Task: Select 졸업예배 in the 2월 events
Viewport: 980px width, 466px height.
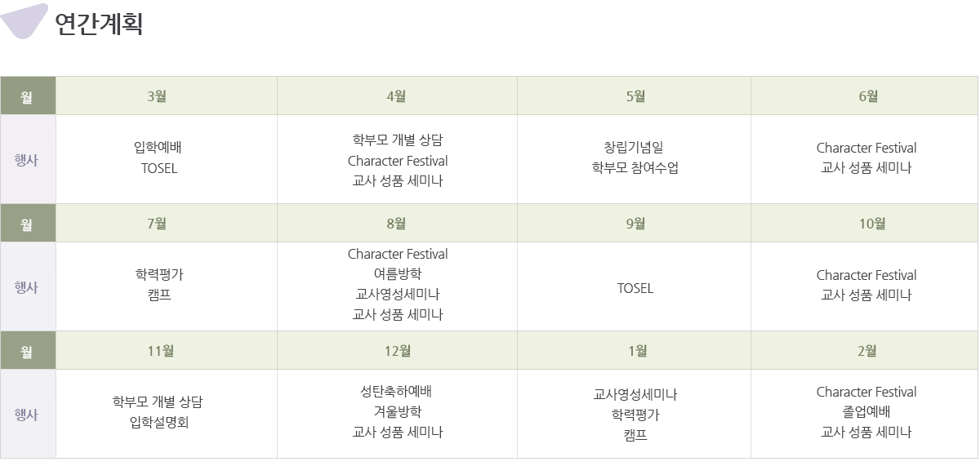Action: [x=866, y=411]
